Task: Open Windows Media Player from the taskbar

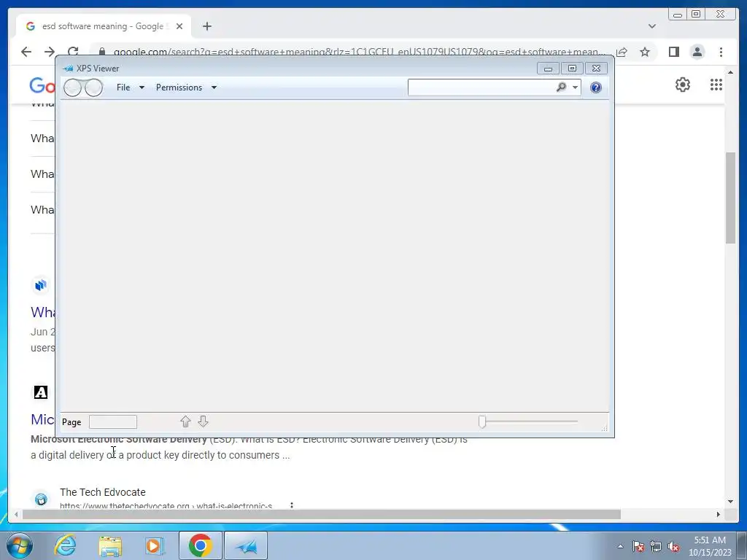Action: coord(153,545)
